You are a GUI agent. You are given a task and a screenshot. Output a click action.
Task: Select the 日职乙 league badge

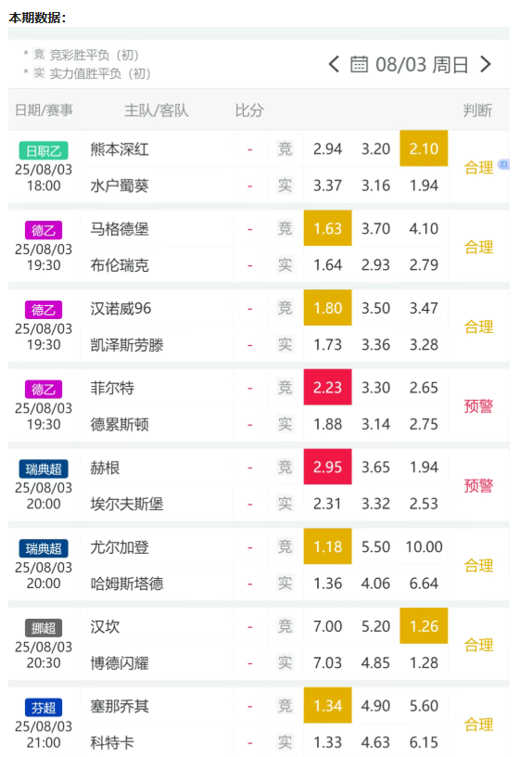(x=44, y=150)
